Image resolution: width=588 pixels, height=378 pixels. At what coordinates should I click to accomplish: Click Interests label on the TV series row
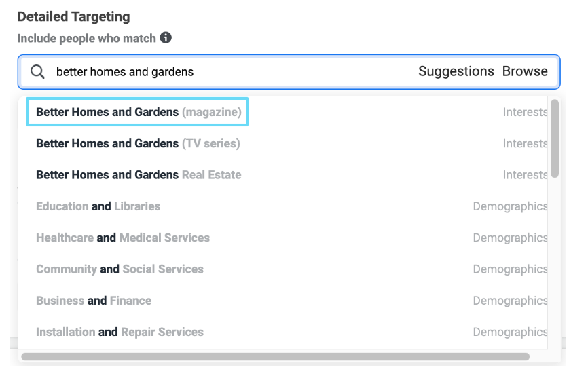point(525,143)
